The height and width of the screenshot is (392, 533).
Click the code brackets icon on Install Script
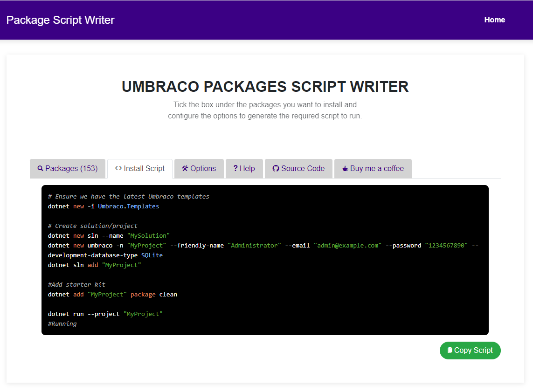coord(118,169)
